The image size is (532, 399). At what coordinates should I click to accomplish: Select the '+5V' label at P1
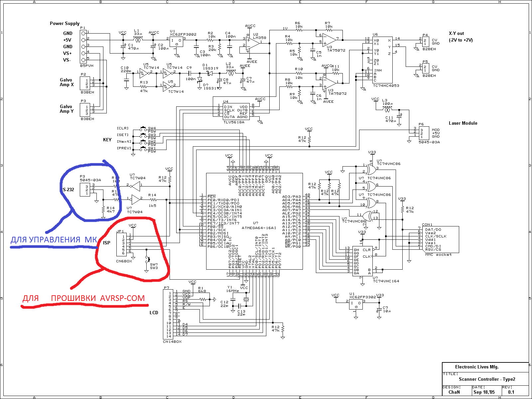point(67,40)
